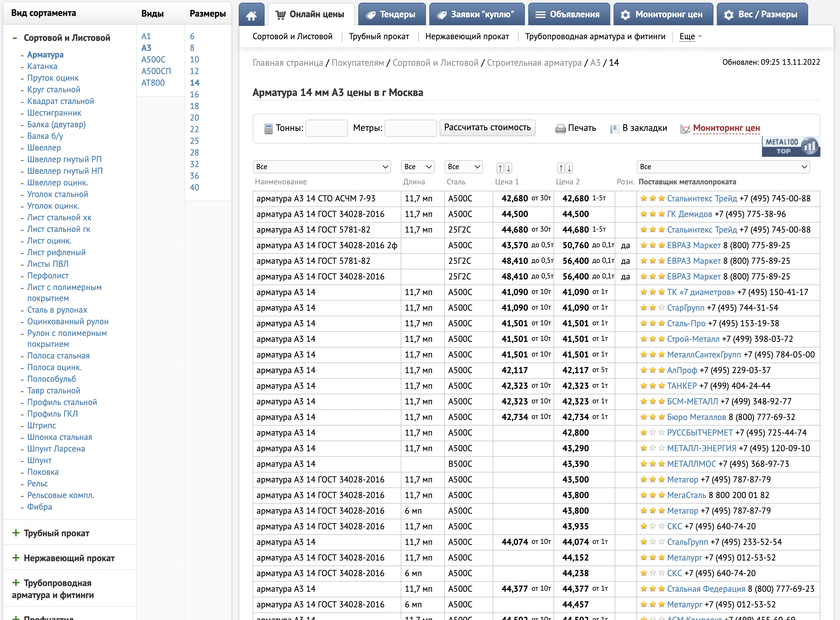Open the Заявки "куплю" tab
The width and height of the screenshot is (840, 620).
477,15
